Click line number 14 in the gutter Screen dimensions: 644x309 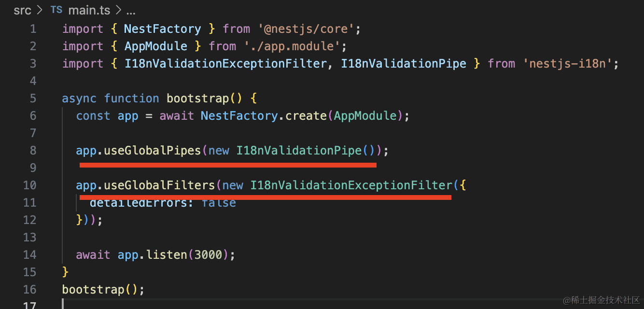29,255
